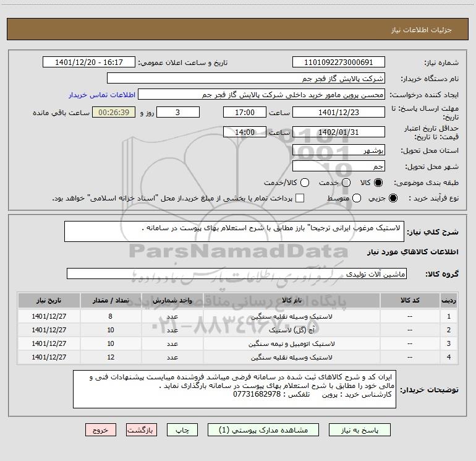Click the خروج exit button
This screenshot has height=461, width=476.
(x=101, y=430)
